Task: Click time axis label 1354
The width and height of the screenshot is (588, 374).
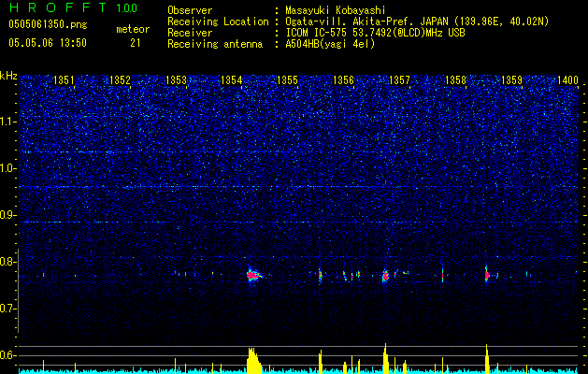Action: pyautogui.click(x=232, y=79)
